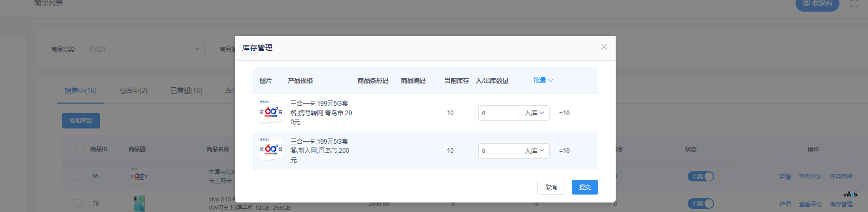The width and height of the screenshot is (868, 212).
Task: Expand 入库 dropdown for 新入网 row
Action: point(534,151)
